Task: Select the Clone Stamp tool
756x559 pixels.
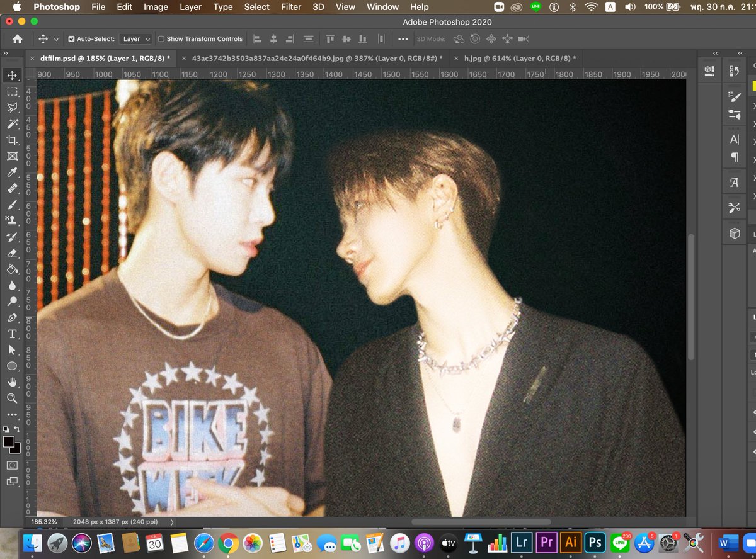Action: pos(12,221)
